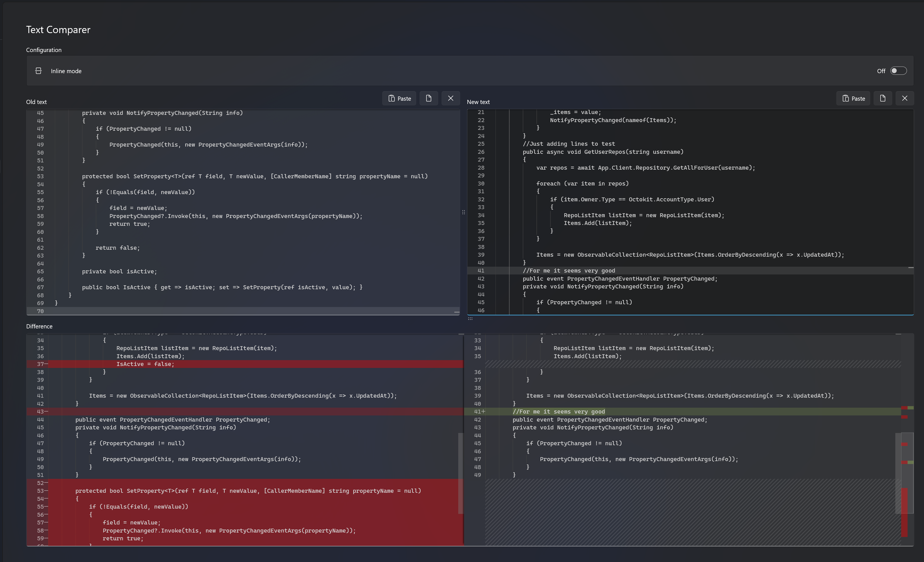Click the resize grip between the two text panels

(464, 212)
